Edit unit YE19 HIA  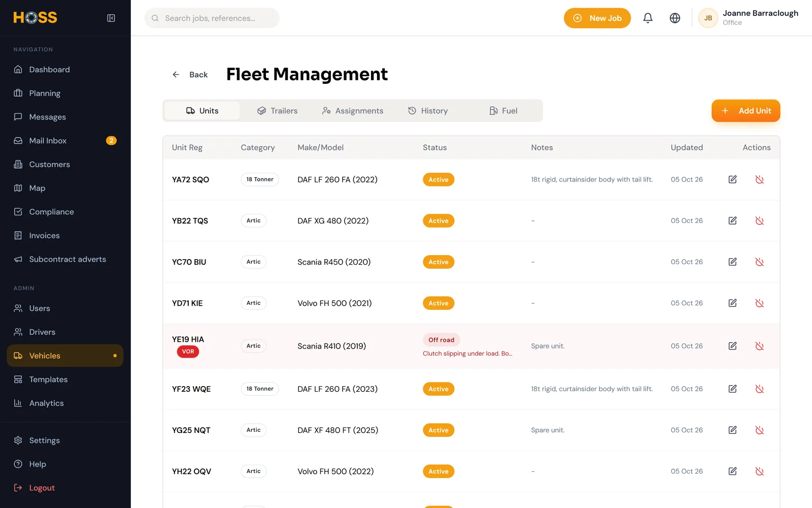[732, 346]
